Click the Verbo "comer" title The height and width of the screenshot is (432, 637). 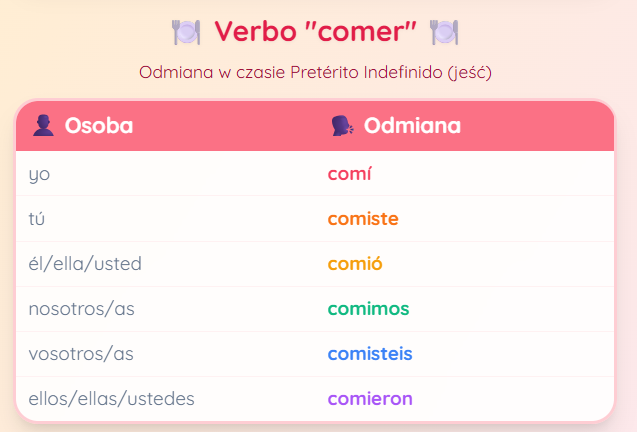coord(315,31)
